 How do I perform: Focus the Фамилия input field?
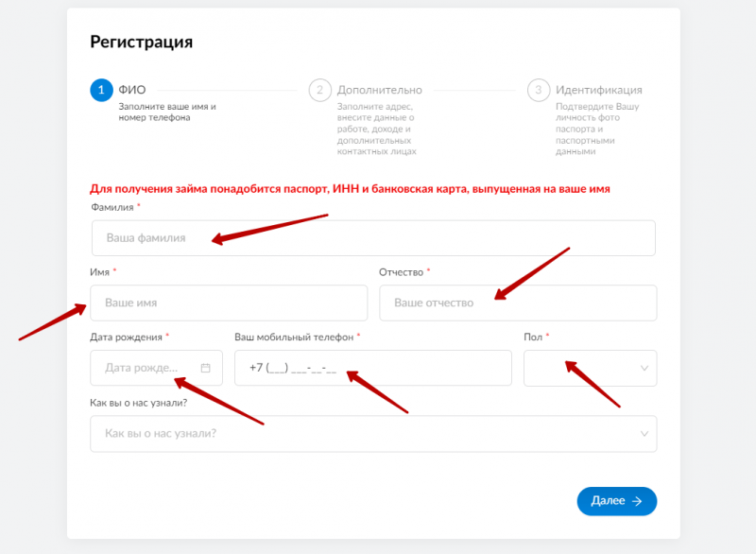[372, 238]
